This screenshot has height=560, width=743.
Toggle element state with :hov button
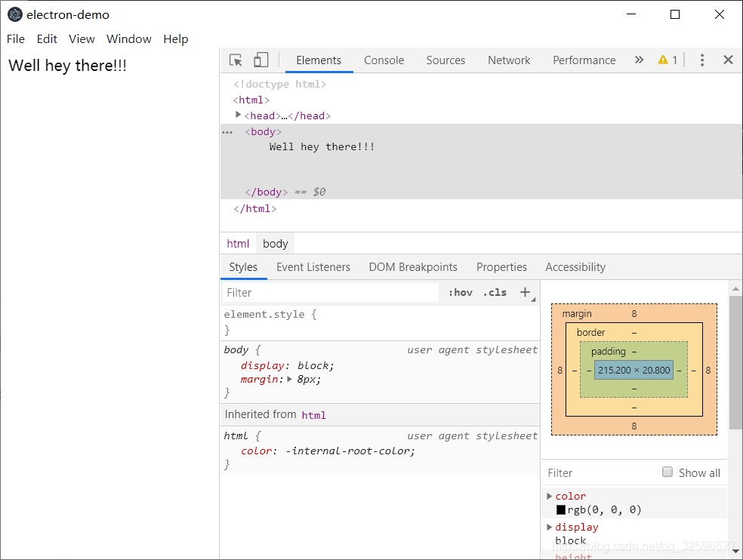click(460, 292)
